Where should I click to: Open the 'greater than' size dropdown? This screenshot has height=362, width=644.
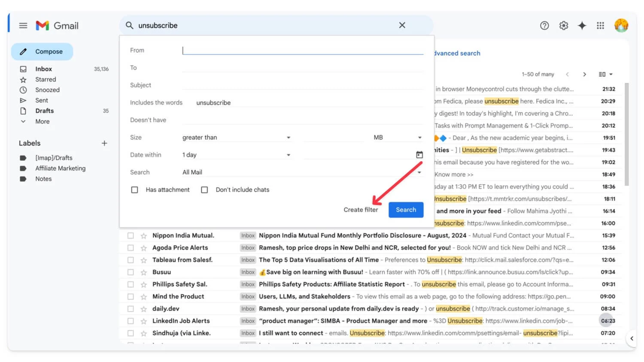point(236,138)
